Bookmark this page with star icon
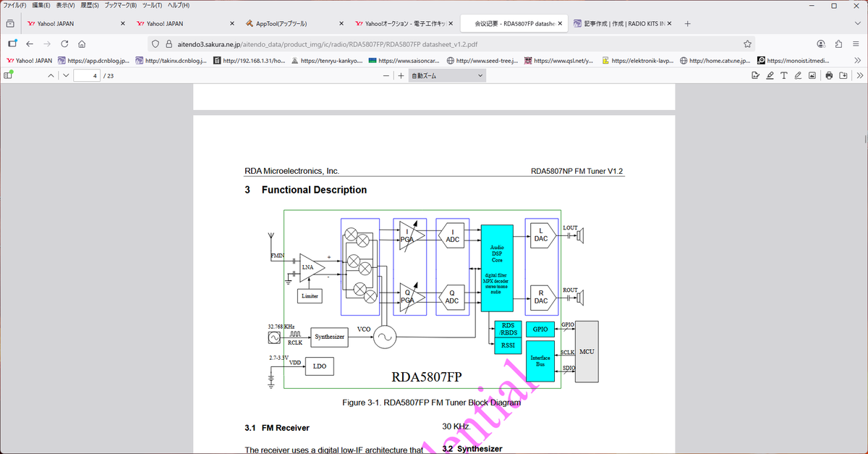Screen dimensions: 868x454 747,43
